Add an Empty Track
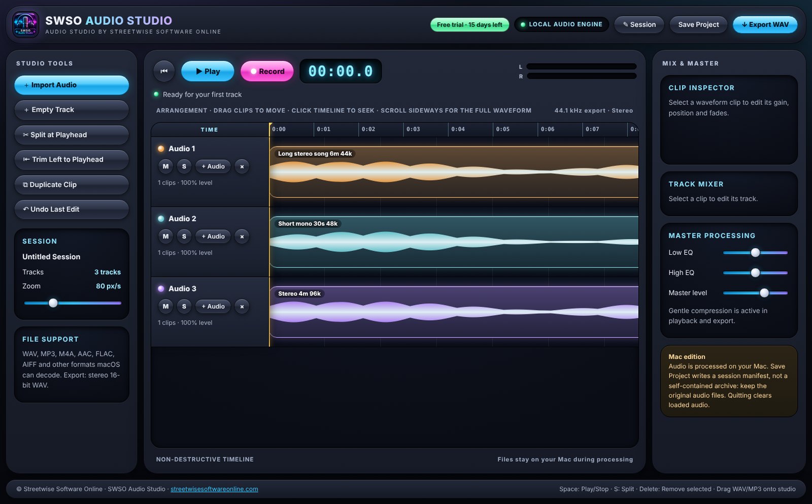 click(x=72, y=110)
